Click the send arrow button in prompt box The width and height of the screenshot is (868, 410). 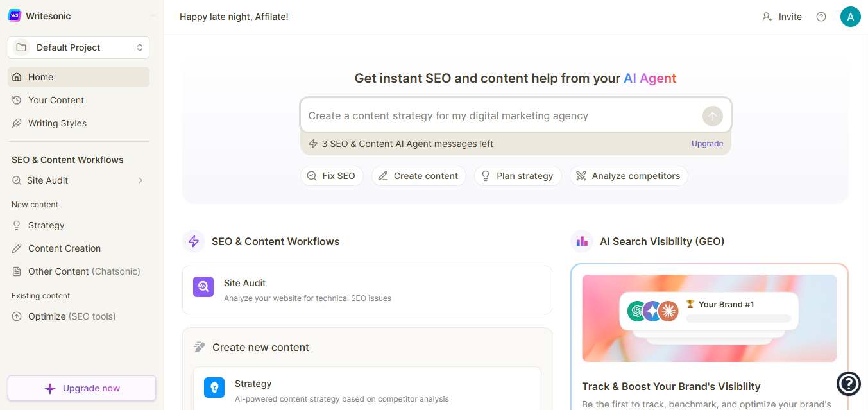click(x=712, y=116)
